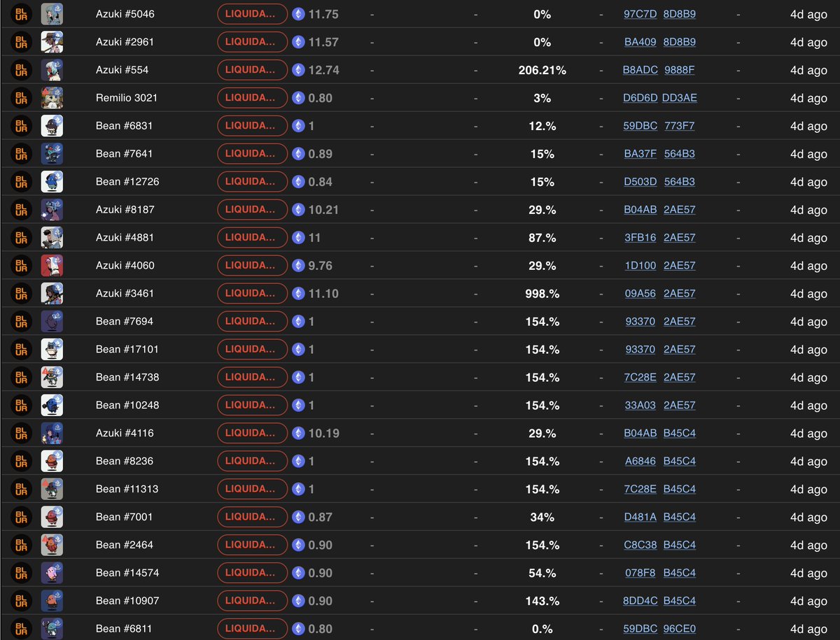Click the 2AE57 link in the Azuki #8187 row
The image size is (840, 640).
pos(680,210)
